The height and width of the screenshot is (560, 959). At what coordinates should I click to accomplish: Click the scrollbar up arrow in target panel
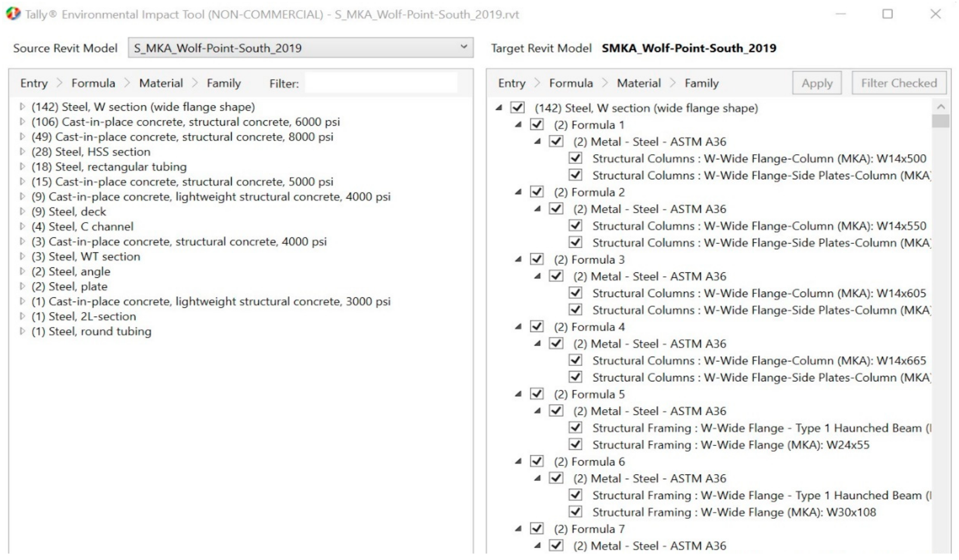click(941, 107)
